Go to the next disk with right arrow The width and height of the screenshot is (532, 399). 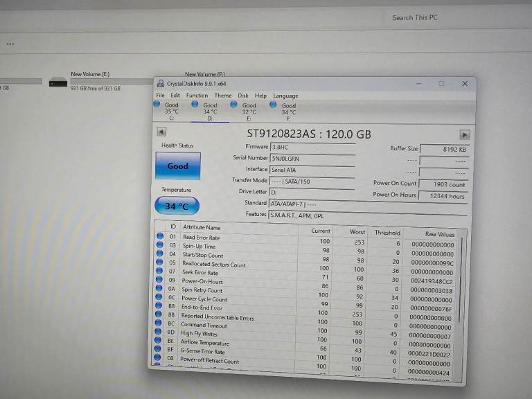click(x=465, y=134)
